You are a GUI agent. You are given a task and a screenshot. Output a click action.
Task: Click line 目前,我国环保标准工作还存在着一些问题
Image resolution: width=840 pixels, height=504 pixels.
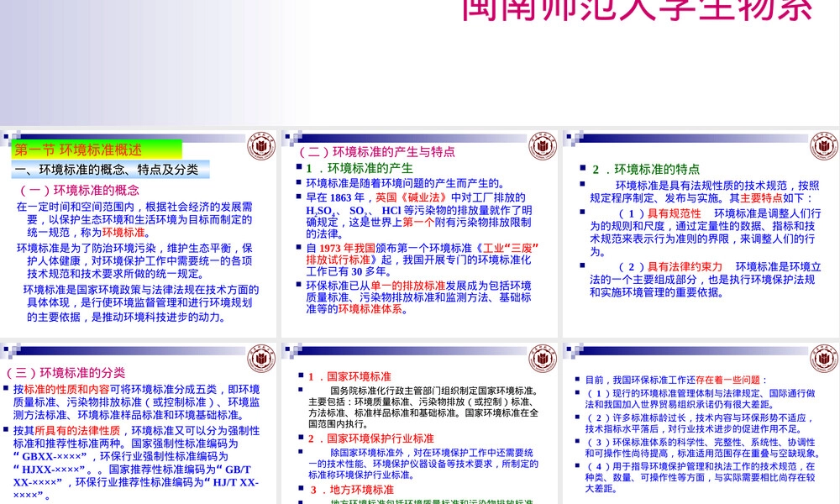click(x=676, y=380)
